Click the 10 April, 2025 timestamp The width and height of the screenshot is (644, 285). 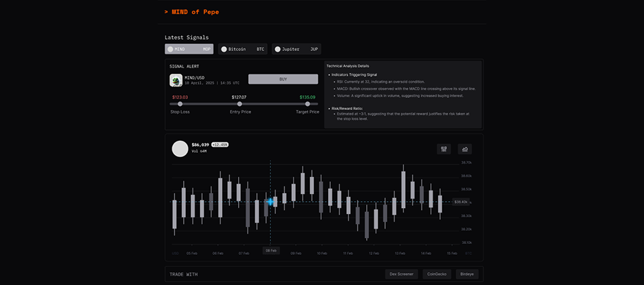coord(212,82)
